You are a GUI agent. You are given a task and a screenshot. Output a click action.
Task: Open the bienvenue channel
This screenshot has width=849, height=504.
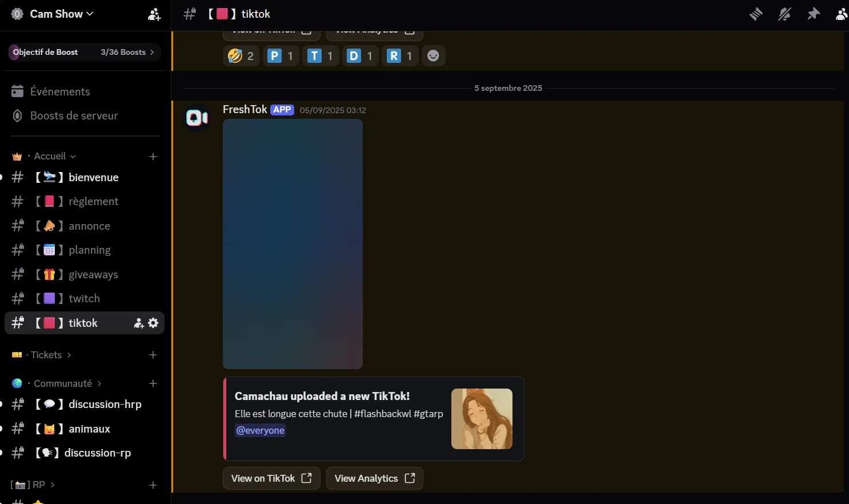pos(85,177)
